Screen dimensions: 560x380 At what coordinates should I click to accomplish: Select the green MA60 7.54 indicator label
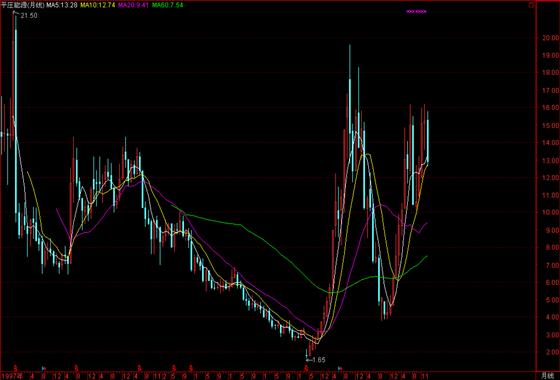[x=168, y=5]
